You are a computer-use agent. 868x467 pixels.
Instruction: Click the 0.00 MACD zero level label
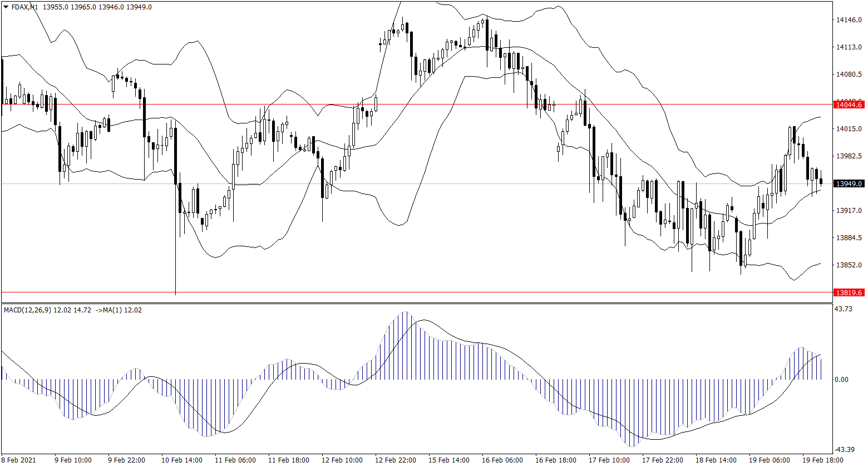841,380
